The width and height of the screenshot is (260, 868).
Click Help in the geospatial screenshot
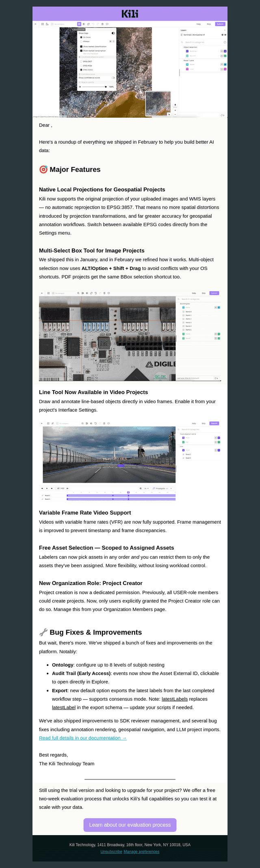pyautogui.click(x=199, y=24)
